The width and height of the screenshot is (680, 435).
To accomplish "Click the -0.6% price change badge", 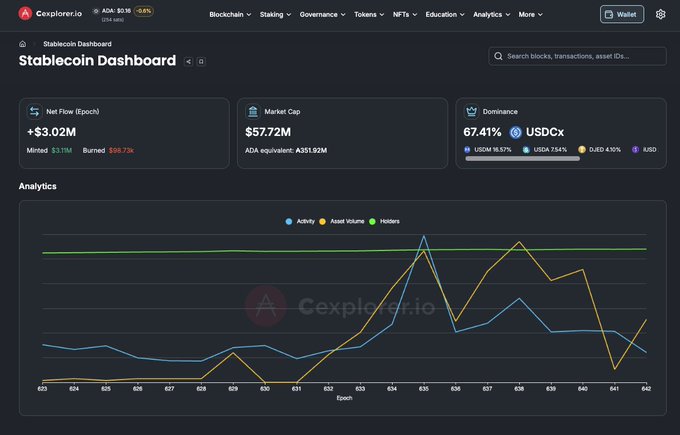I will [144, 11].
